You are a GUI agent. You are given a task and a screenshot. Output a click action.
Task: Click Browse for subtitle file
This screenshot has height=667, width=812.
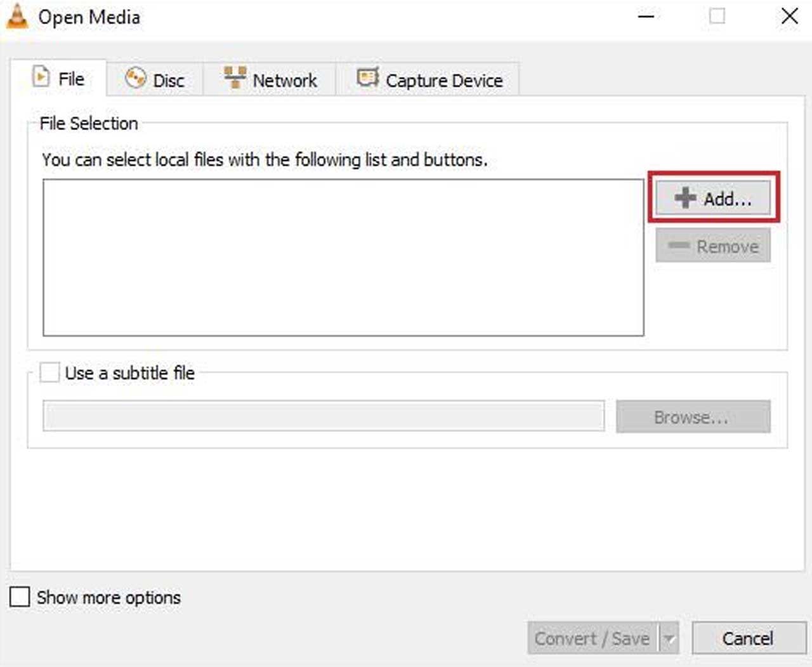click(693, 417)
